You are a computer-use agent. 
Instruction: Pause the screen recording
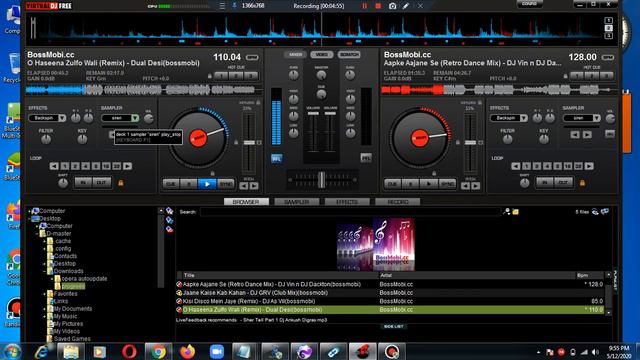click(364, 6)
